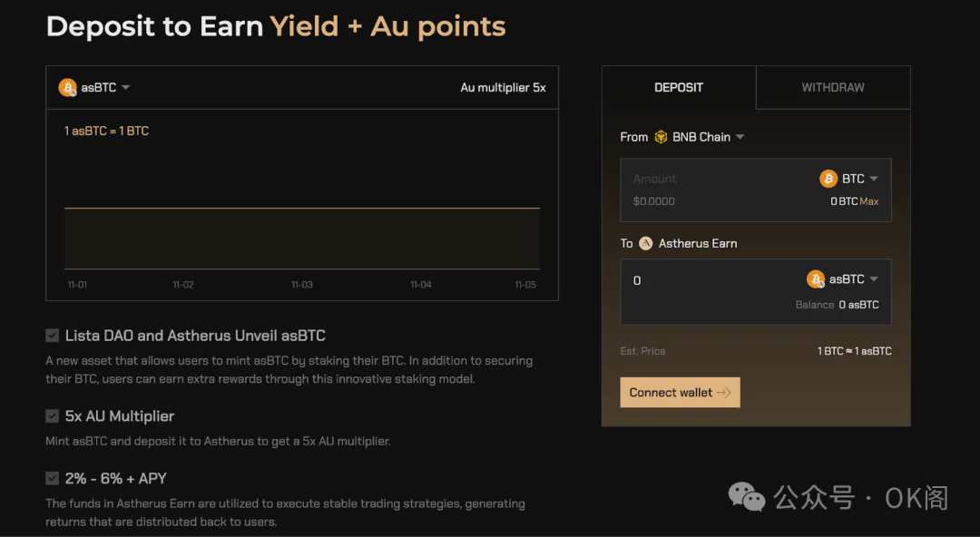Click the Amount input field

click(x=708, y=180)
